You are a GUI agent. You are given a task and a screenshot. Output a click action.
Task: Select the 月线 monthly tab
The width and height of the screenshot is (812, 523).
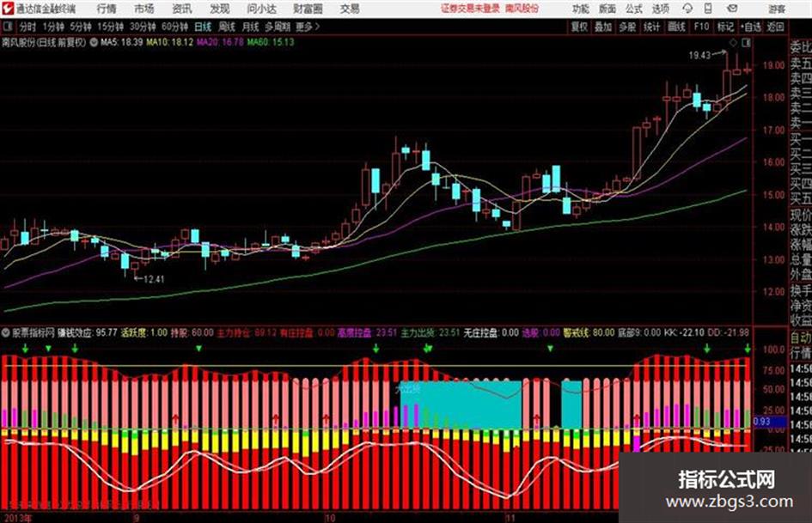(x=251, y=27)
